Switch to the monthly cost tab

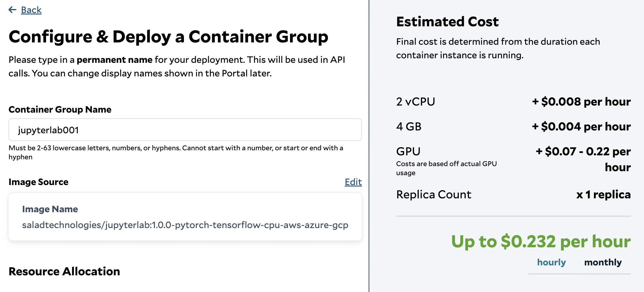point(603,263)
